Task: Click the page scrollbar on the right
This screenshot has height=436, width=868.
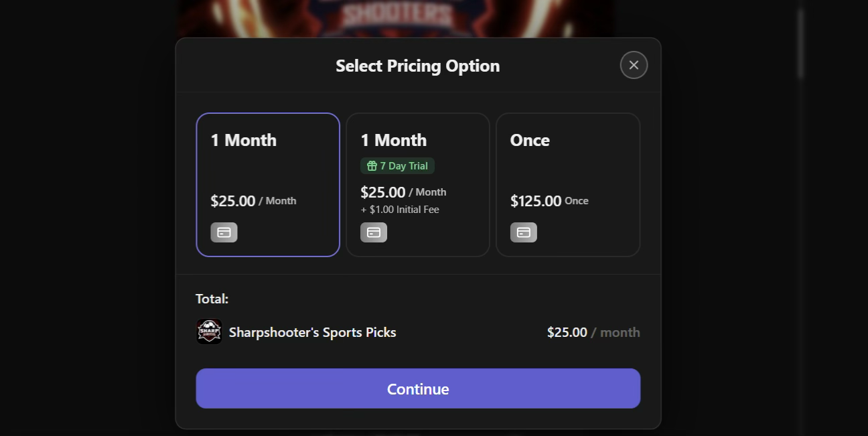Action: point(800,44)
